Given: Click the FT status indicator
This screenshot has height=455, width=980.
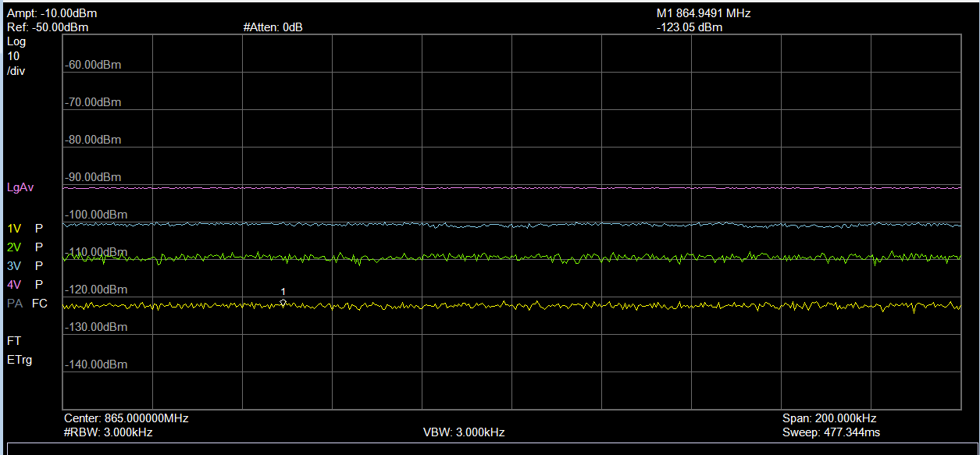Looking at the screenshot, I should [x=14, y=341].
